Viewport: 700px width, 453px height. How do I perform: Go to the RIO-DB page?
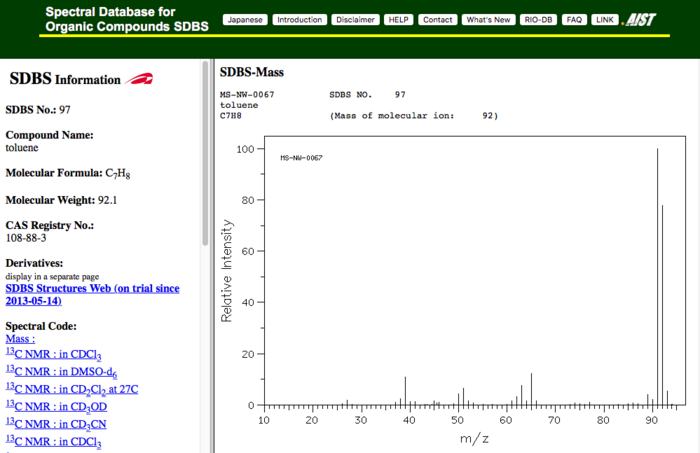[x=539, y=19]
